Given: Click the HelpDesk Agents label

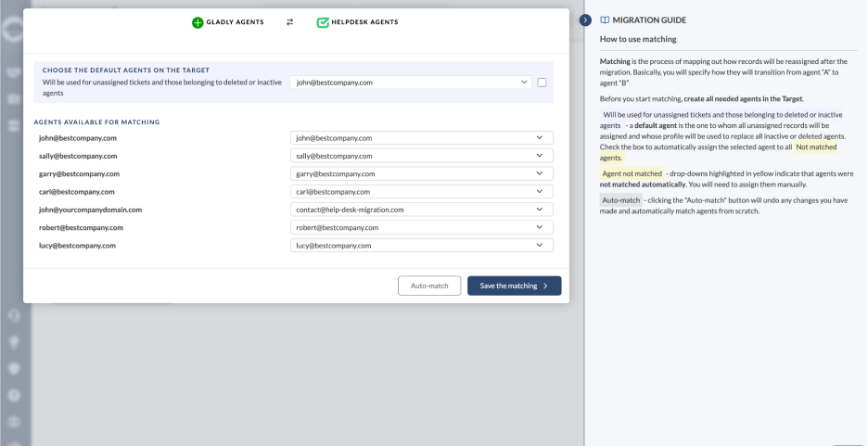Looking at the screenshot, I should tap(364, 22).
